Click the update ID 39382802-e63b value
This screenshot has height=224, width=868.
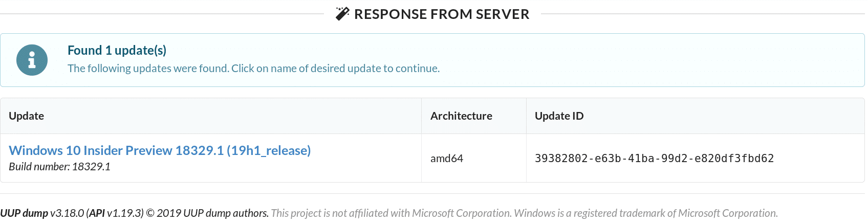tap(654, 159)
